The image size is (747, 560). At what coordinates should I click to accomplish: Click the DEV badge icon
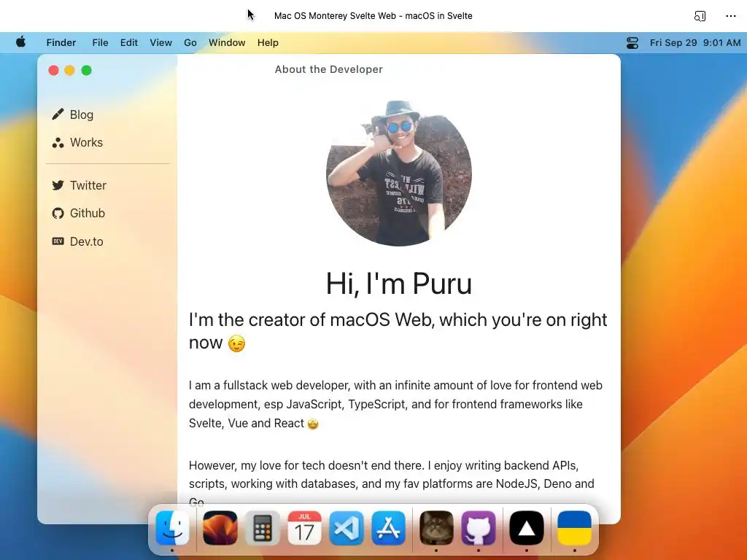coord(58,241)
